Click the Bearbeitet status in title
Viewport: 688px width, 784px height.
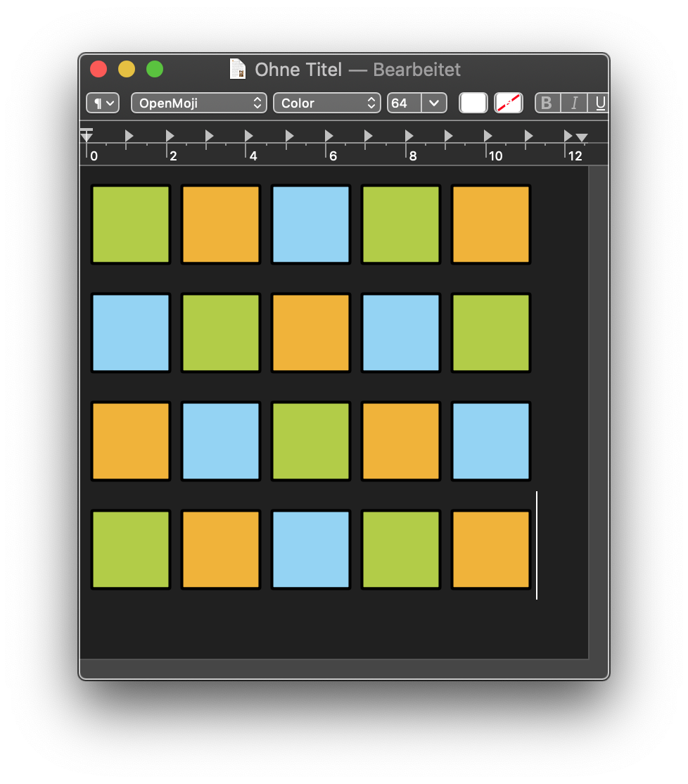[x=416, y=70]
